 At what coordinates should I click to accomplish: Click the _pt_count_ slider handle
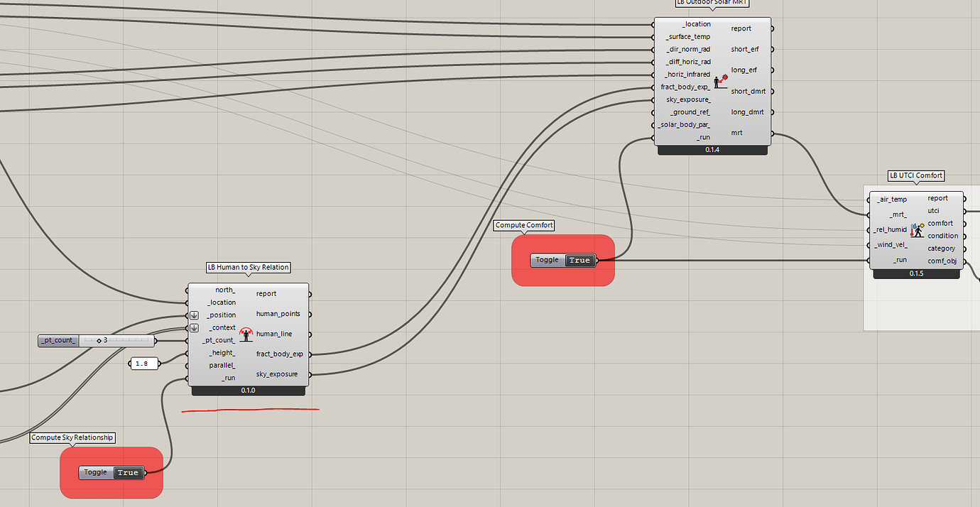[x=99, y=340]
